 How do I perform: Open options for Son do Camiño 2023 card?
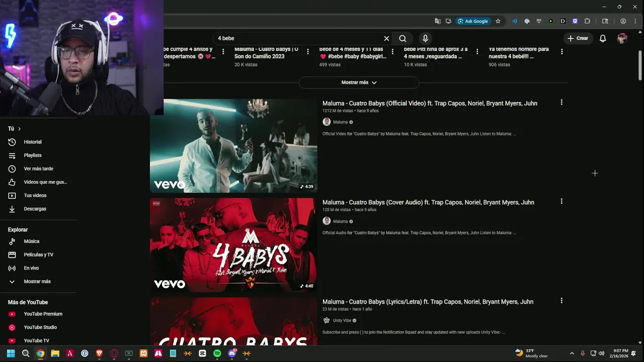click(308, 51)
